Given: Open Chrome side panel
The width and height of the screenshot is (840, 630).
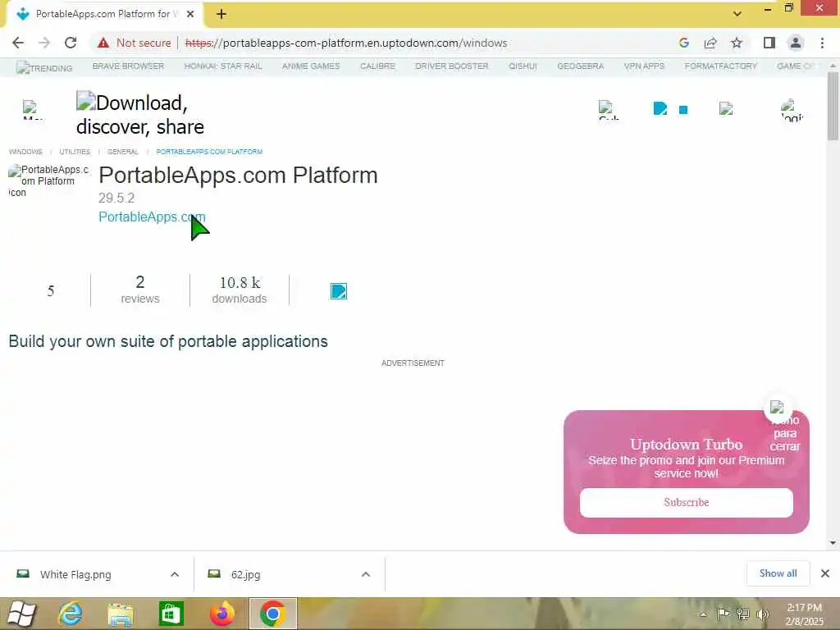Looking at the screenshot, I should [x=769, y=43].
